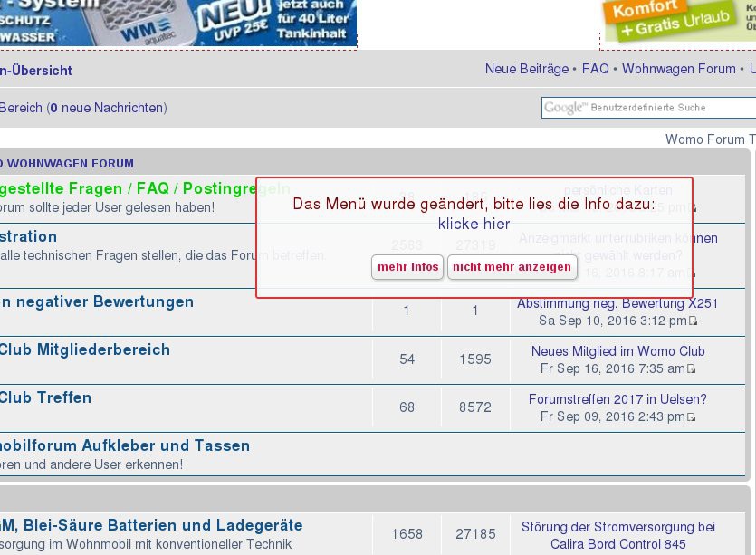Screen dimensions: 756x555
Task: Focus the Google Benutzerdefinierte Suche field
Action: 648,108
